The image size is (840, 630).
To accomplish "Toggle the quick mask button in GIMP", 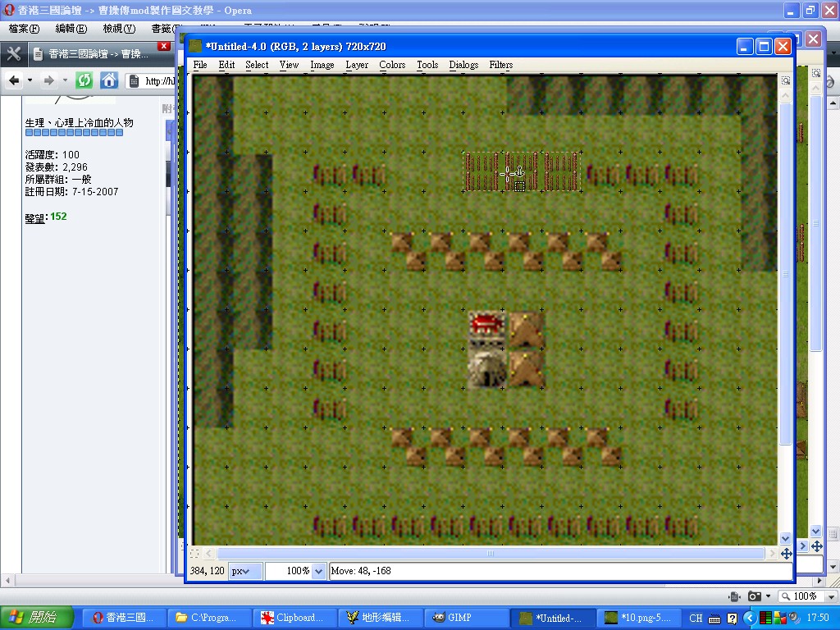I will click(194, 554).
